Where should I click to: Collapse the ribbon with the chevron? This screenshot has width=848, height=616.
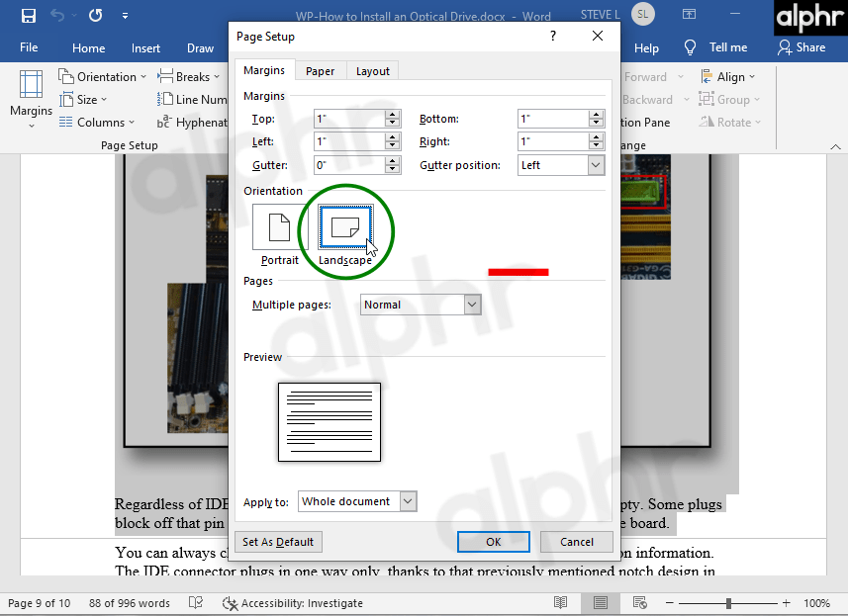tap(835, 146)
